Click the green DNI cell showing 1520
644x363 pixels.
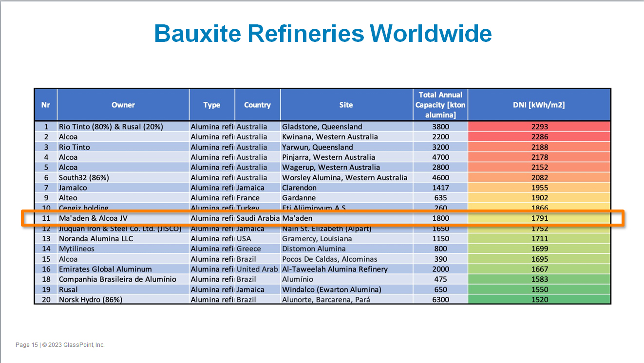539,300
